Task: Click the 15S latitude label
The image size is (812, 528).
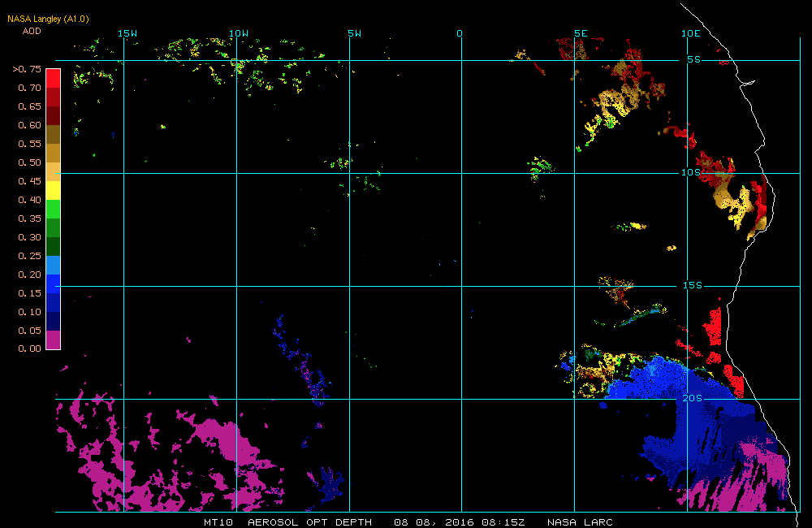Action: [x=693, y=285]
